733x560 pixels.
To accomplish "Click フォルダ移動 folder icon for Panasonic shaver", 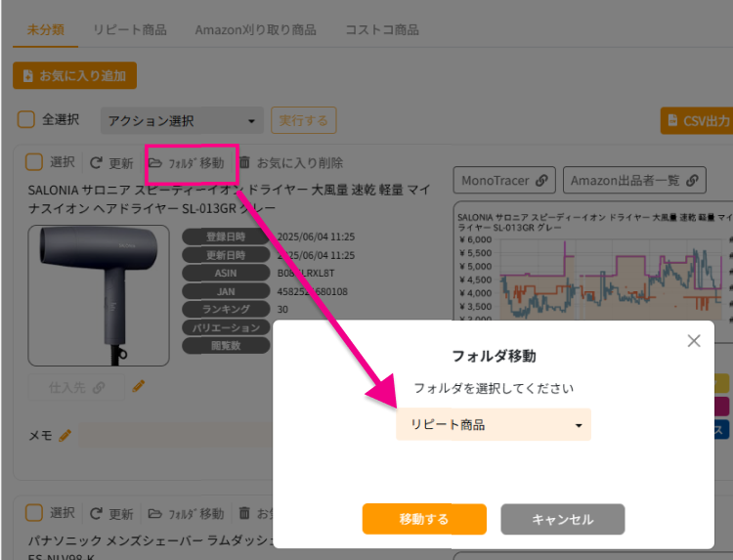I will tap(154, 514).
